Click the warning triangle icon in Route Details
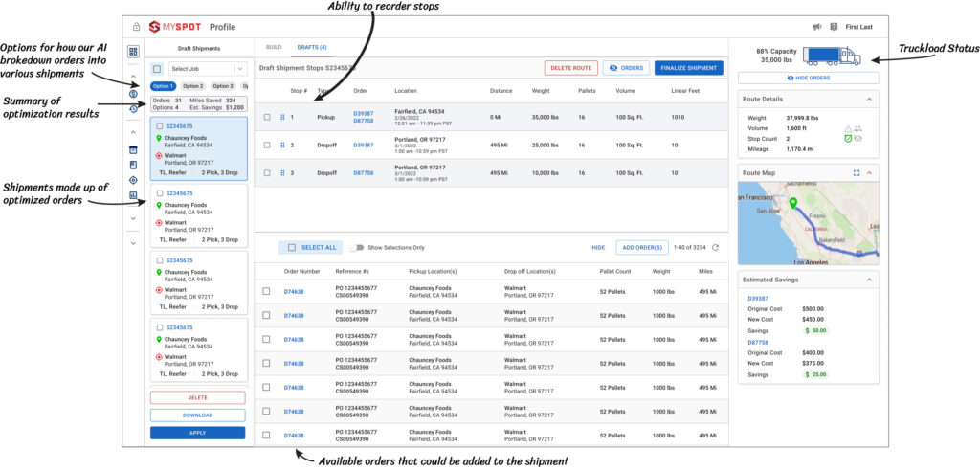Viewport: 980px width, 471px height. point(848,127)
